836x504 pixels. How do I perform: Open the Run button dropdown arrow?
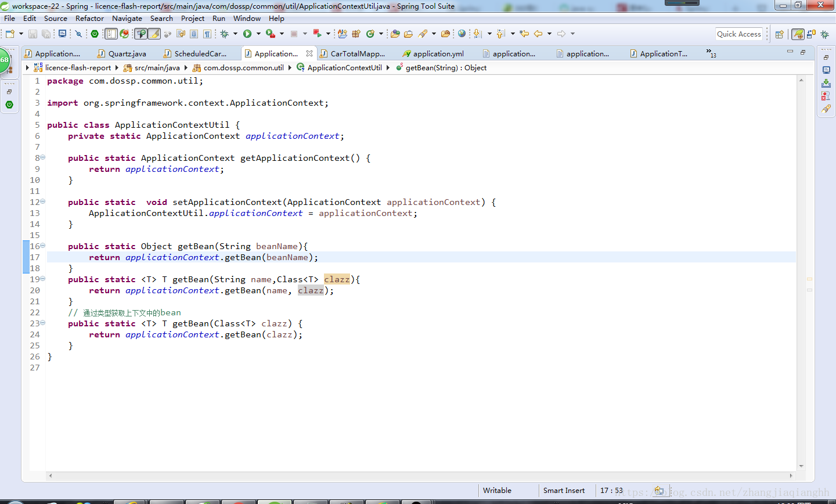pos(258,34)
